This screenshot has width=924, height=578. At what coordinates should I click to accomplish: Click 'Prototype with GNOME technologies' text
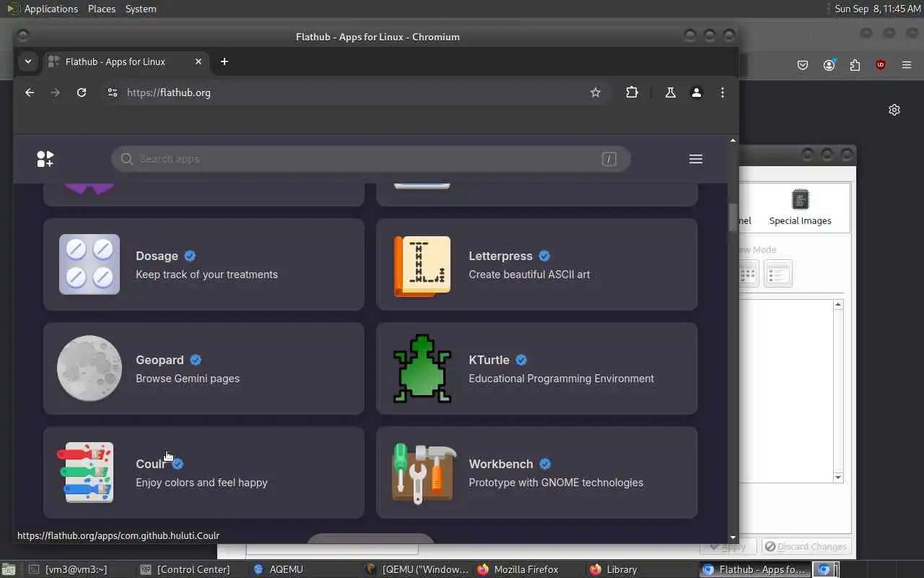(x=556, y=483)
